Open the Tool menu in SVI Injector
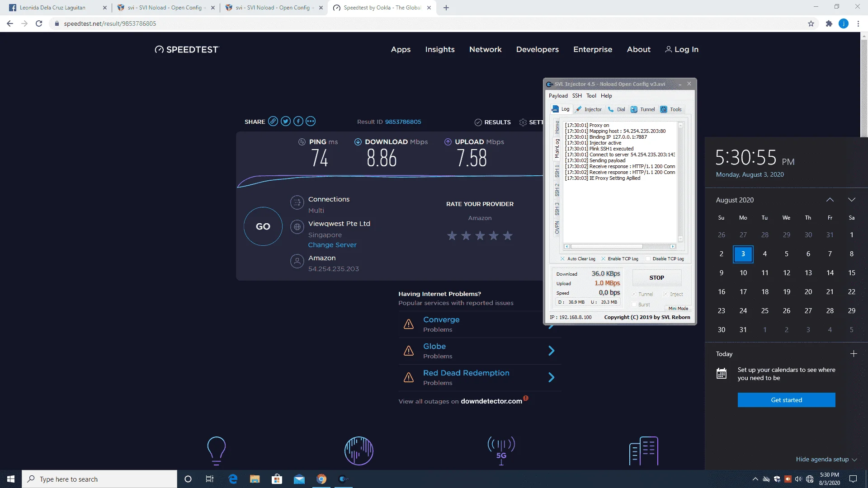 pos(591,96)
